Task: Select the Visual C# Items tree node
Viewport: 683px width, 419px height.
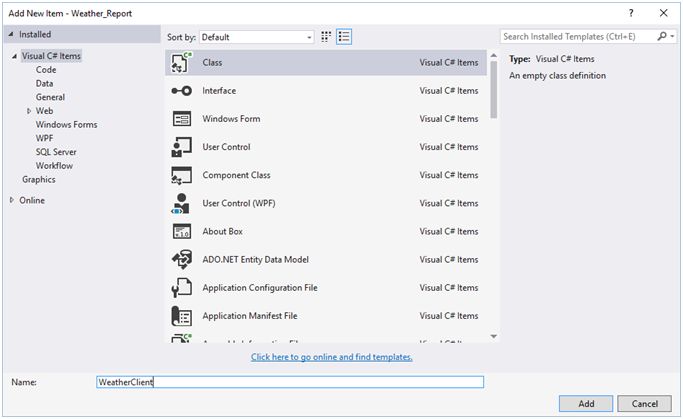Action: point(51,56)
